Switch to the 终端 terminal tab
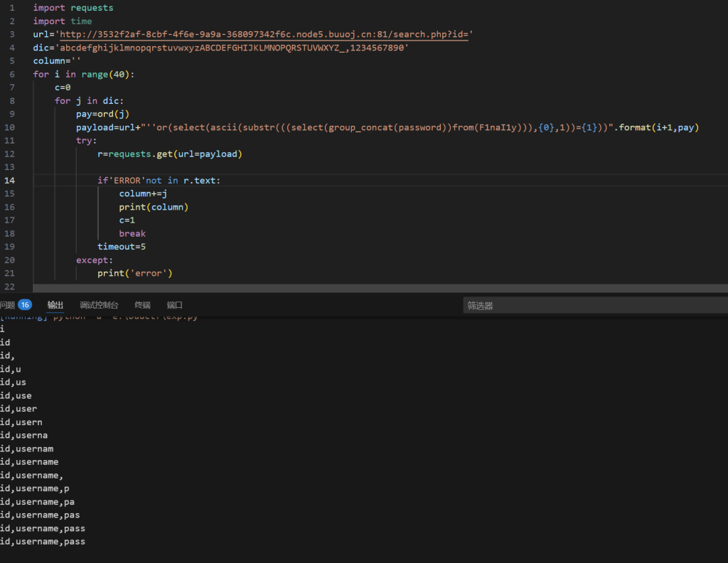This screenshot has width=728, height=563. coord(142,305)
